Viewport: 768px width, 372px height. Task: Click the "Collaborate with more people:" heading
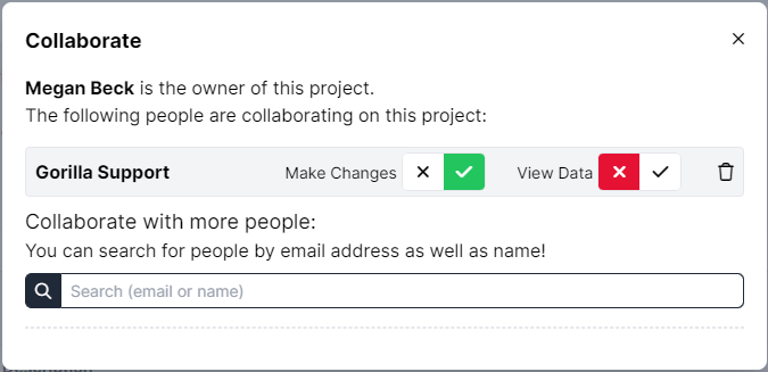171,222
